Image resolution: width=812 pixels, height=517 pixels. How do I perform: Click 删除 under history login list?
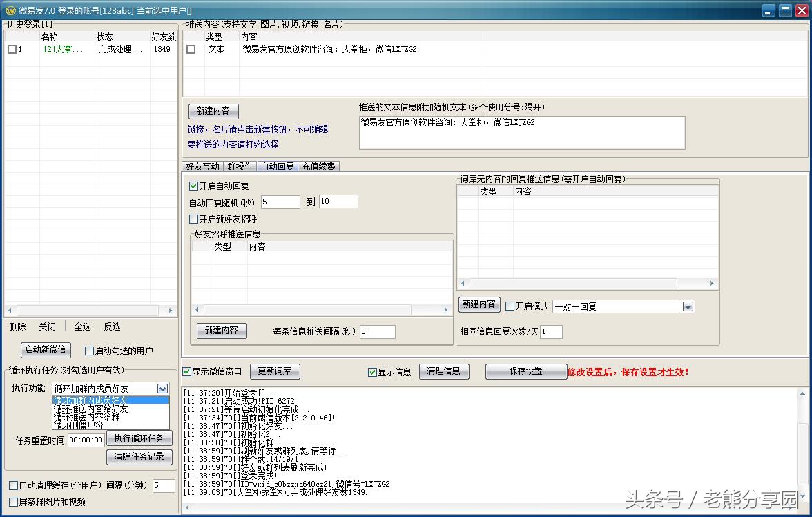click(18, 326)
